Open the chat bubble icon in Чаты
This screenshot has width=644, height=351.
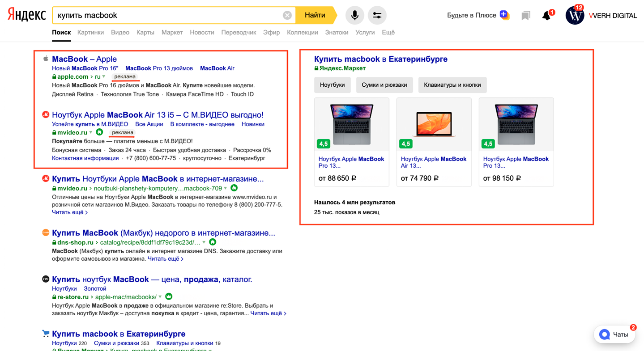click(x=605, y=334)
